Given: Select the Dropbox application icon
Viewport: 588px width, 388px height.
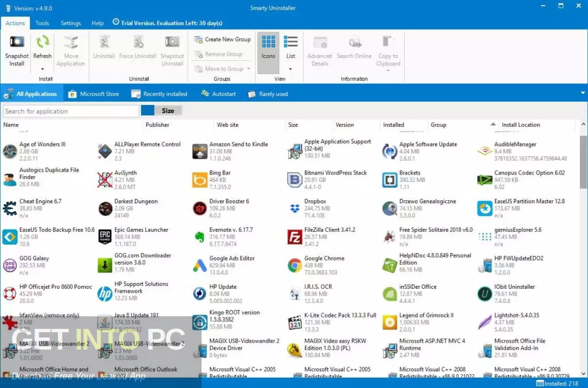Looking at the screenshot, I should point(295,208).
